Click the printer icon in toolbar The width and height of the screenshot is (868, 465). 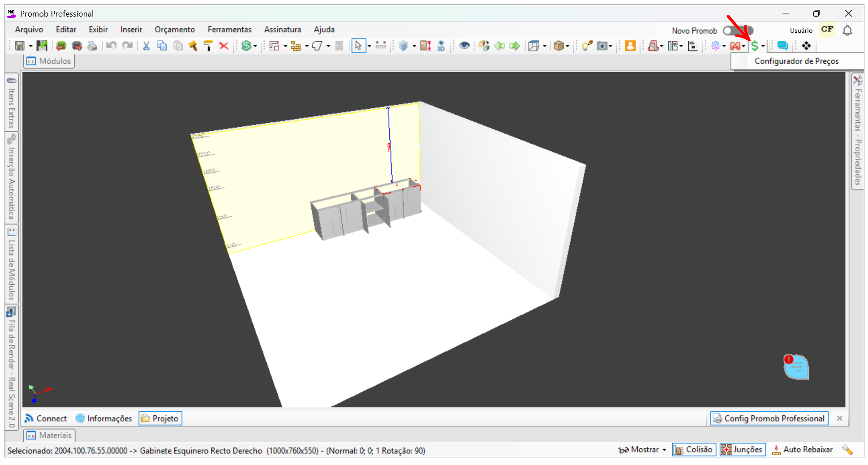coord(92,46)
